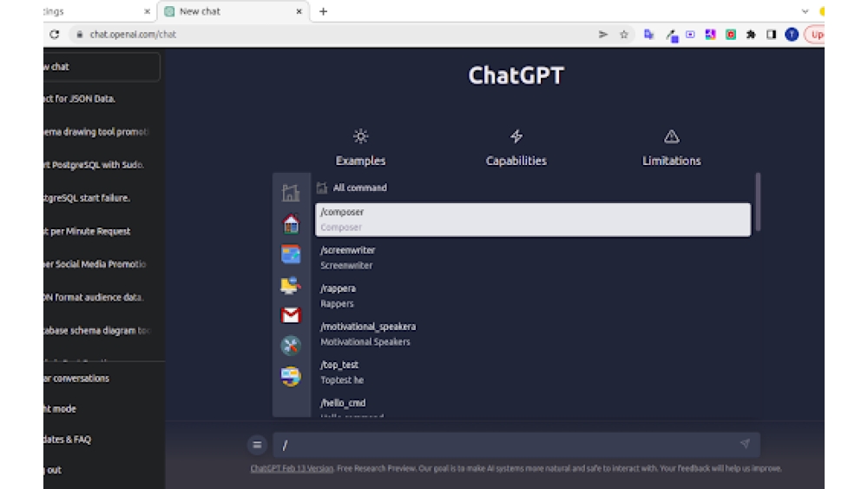Click the Examples column heading
This screenshot has width=868, height=489.
tap(360, 161)
